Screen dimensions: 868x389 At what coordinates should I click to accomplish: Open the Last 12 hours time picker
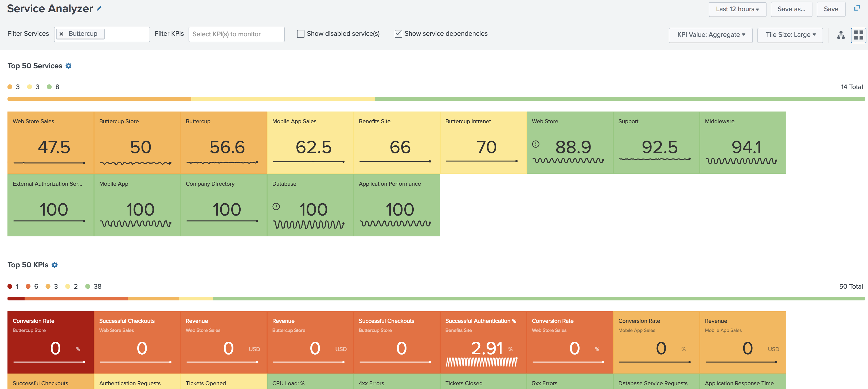737,9
